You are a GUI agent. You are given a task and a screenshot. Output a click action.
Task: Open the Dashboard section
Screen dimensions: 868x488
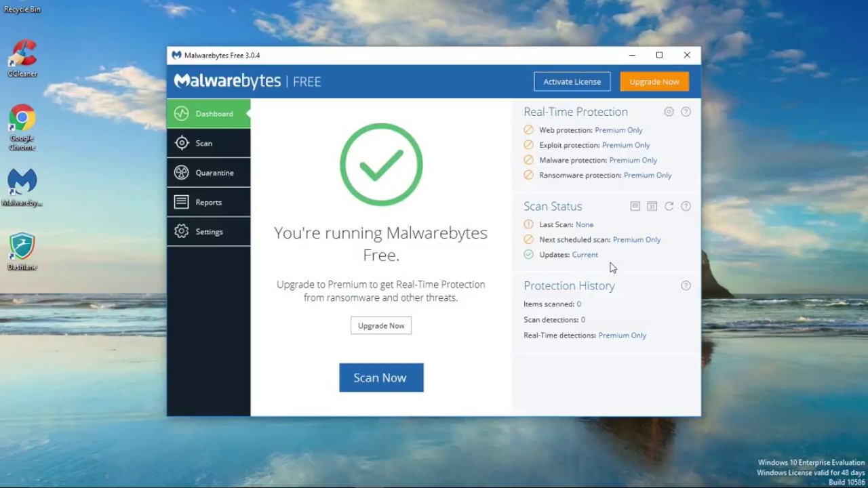209,114
